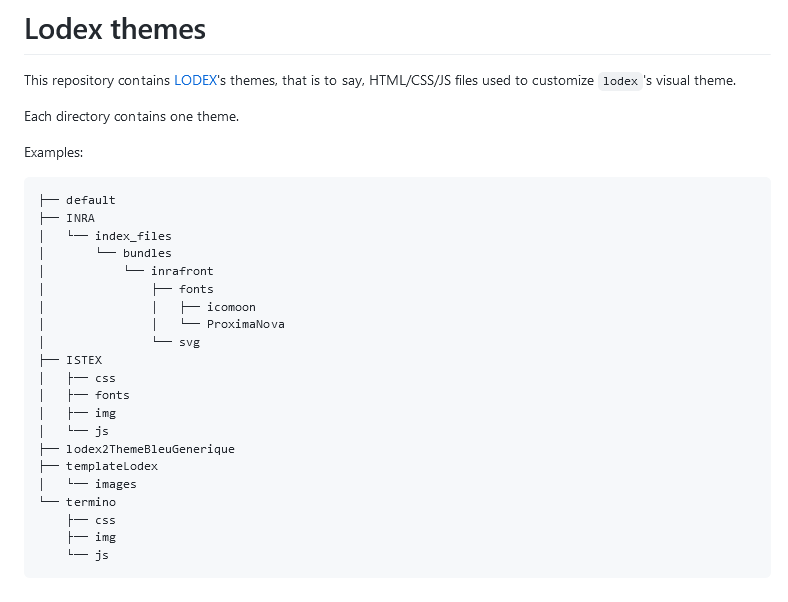Screen dimensions: 788x602
Task: Open the LODEX hyperlink
Action: (195, 80)
